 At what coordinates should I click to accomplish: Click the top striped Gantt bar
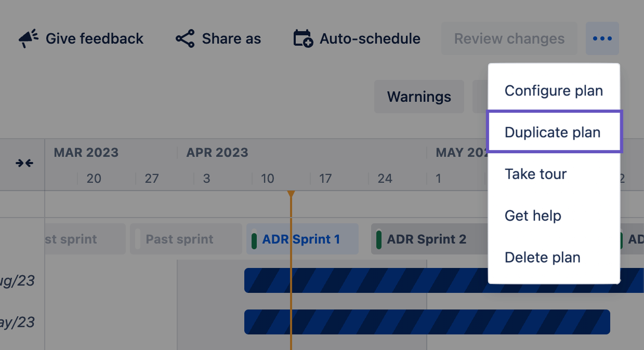(x=364, y=280)
